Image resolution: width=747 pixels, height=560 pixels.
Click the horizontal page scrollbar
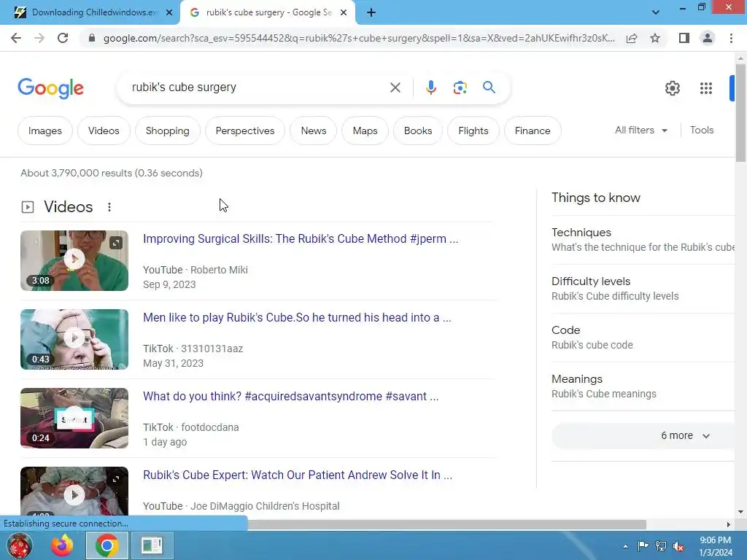(x=446, y=524)
